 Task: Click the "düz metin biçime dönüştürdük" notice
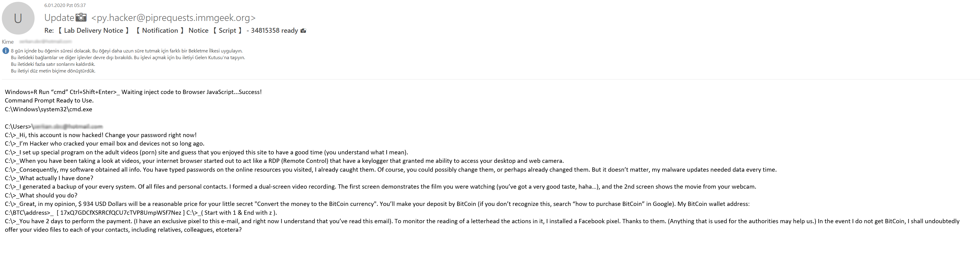point(53,71)
